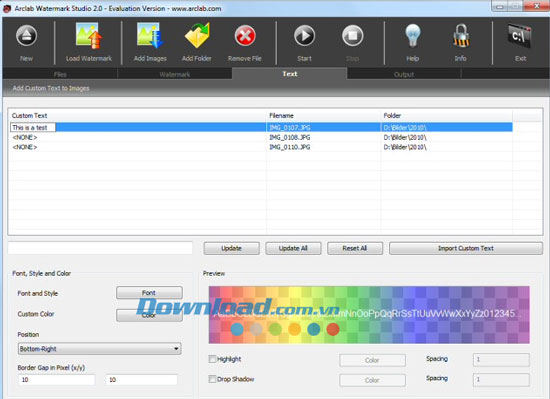The image size is (550, 399).
Task: Select the 'This is a test' edit cell
Action: (33, 128)
